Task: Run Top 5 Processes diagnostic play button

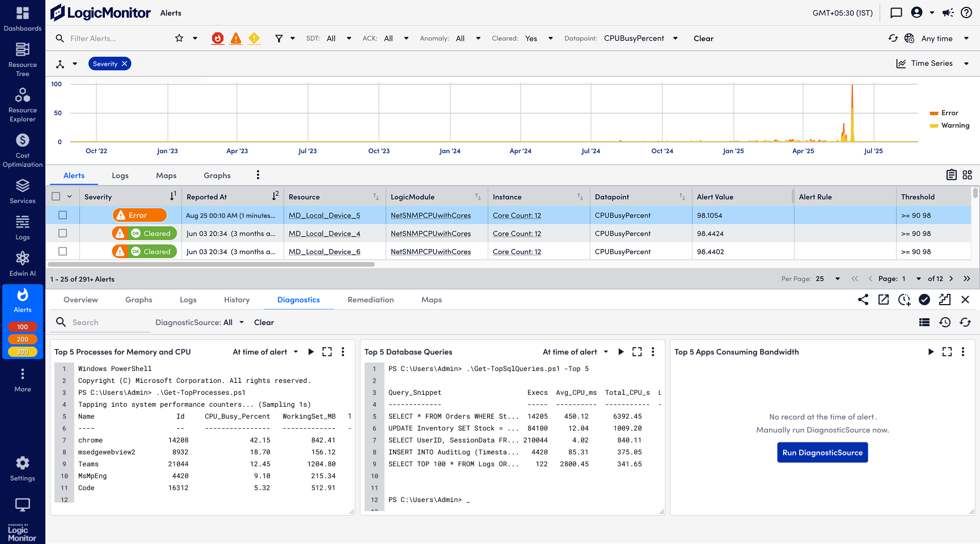Action: click(311, 352)
